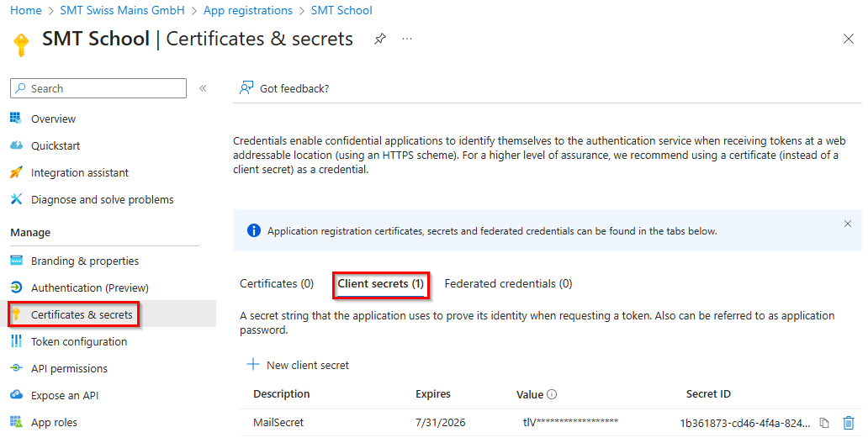Open Diagnose and solve problems
The height and width of the screenshot is (443, 868).
point(102,199)
